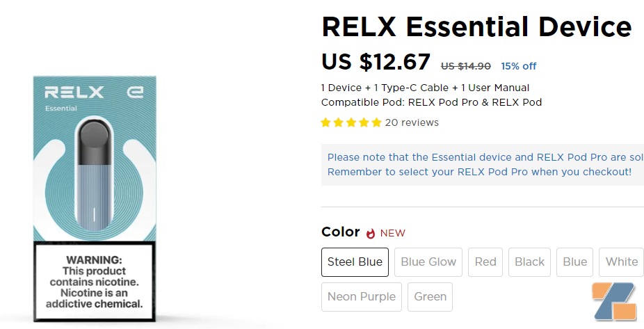Click the nicotine warning label on box

pos(93,281)
